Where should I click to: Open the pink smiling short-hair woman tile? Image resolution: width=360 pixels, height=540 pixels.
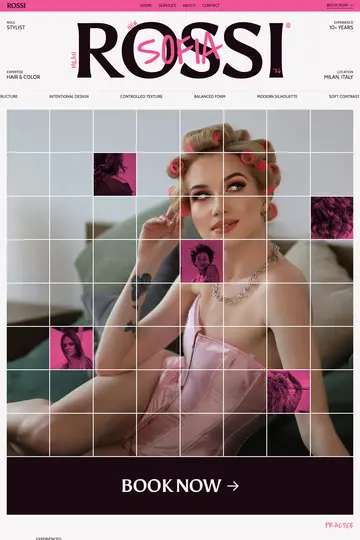click(x=202, y=261)
